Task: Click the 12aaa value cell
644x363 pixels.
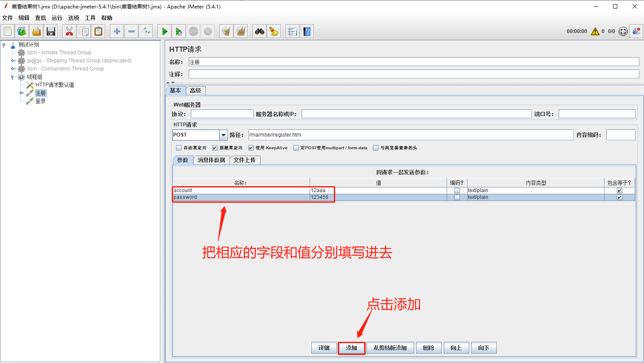Action: coord(378,190)
